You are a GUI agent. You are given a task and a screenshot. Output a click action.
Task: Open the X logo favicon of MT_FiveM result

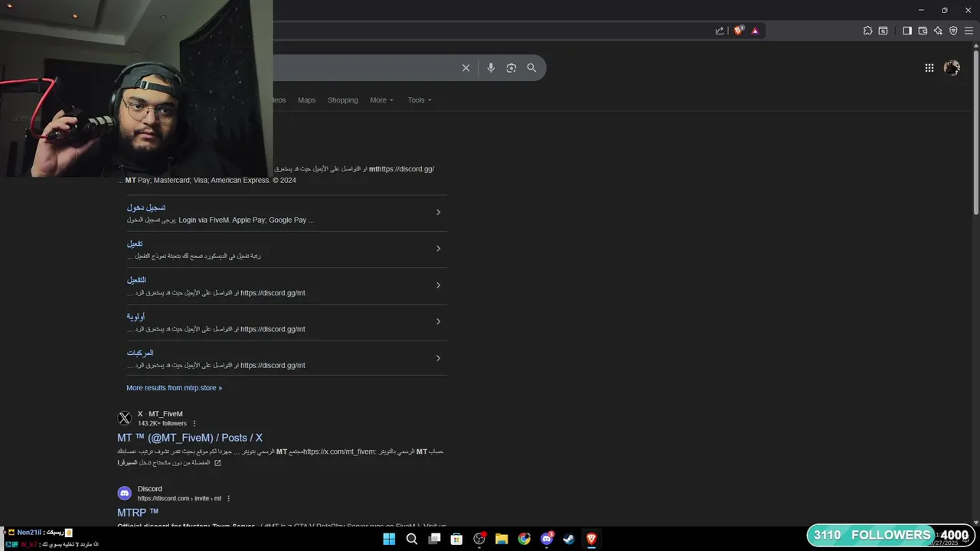click(x=124, y=419)
